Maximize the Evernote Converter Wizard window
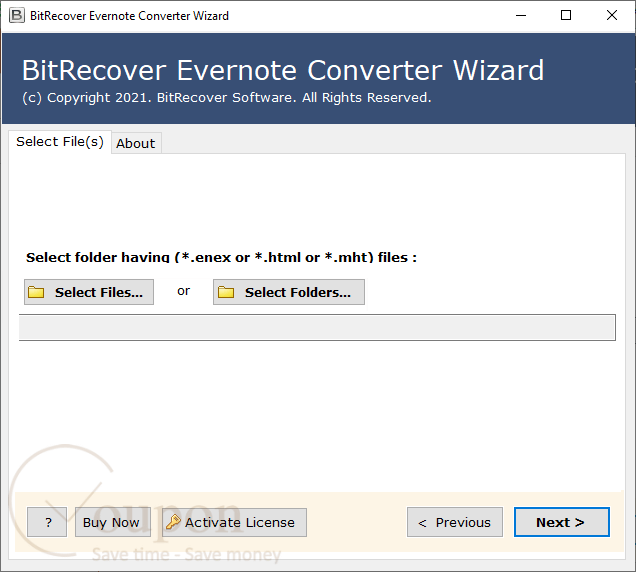Screen dimensions: 636x572 [566, 16]
